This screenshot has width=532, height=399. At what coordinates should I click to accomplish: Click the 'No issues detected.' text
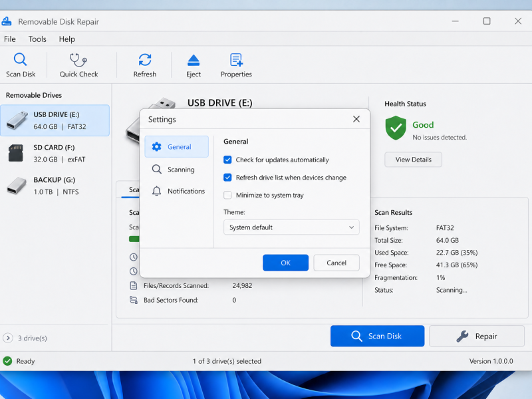pyautogui.click(x=440, y=138)
